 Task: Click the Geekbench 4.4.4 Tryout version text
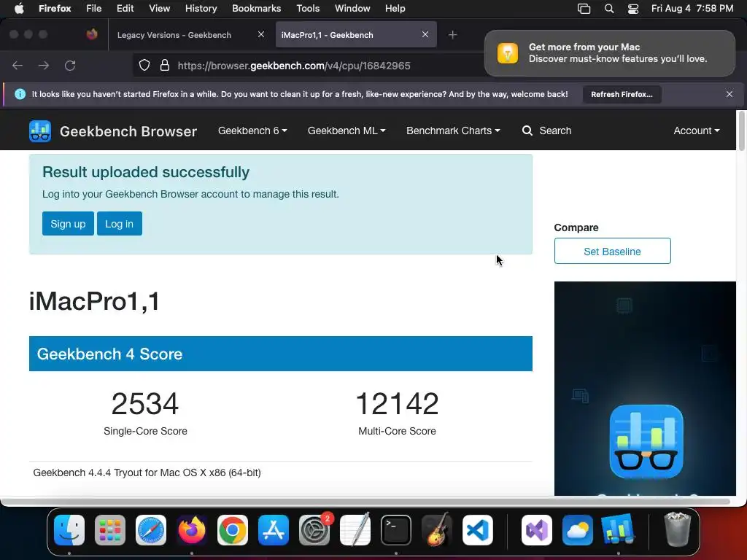[147, 472]
